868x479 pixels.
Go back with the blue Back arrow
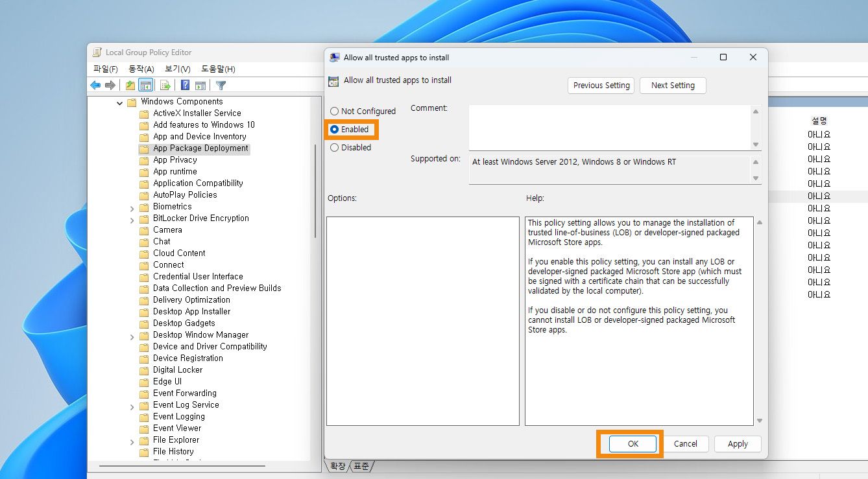click(95, 85)
